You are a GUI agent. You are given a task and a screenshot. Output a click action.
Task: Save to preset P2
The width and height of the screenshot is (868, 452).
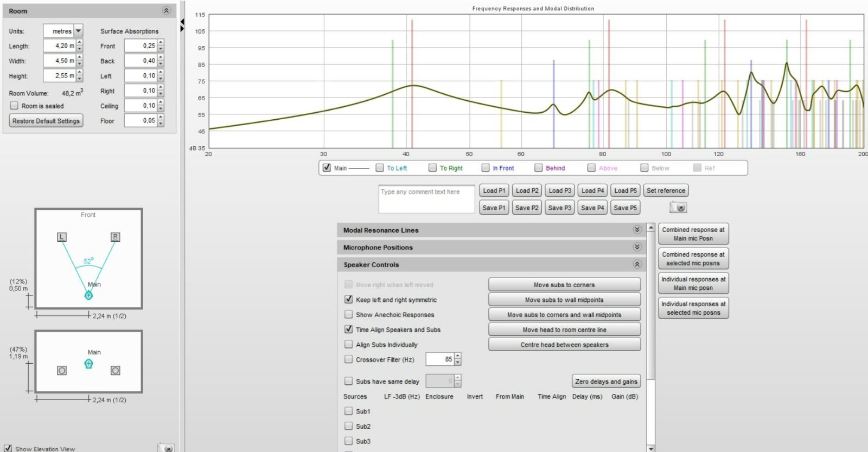tap(527, 208)
